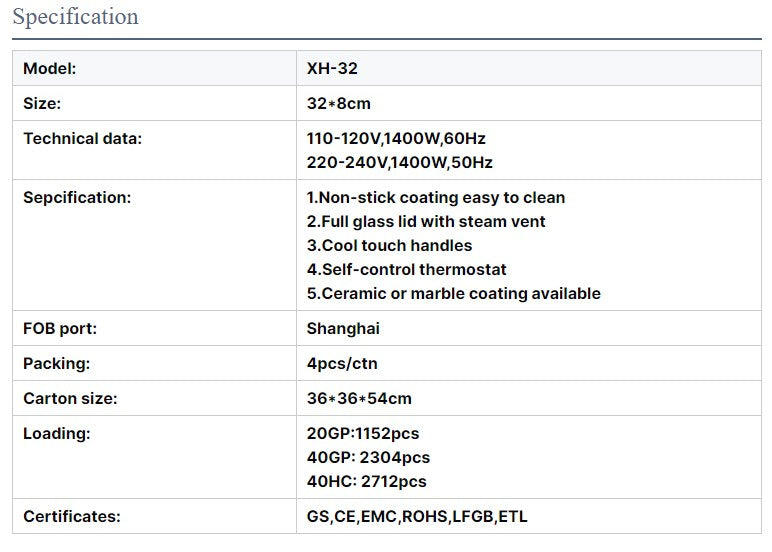Select the XH-32 model value

click(x=332, y=68)
